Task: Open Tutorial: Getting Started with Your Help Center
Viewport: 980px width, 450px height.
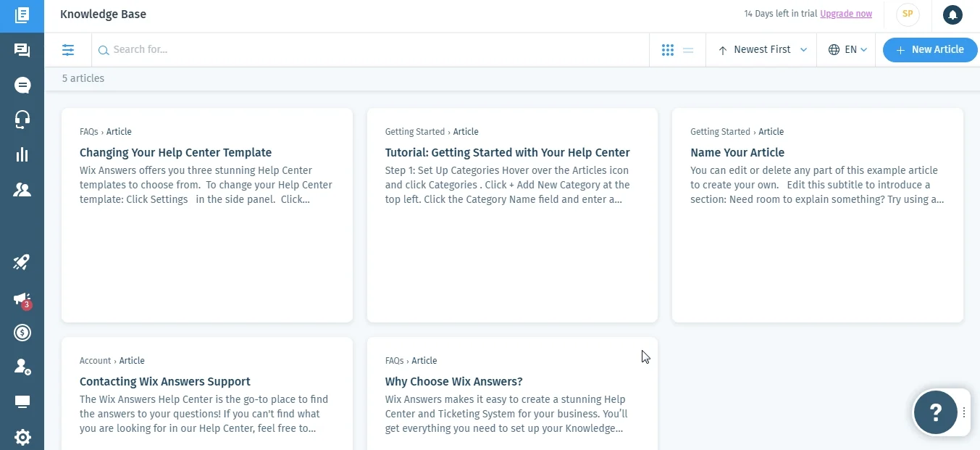Action: coord(508,153)
